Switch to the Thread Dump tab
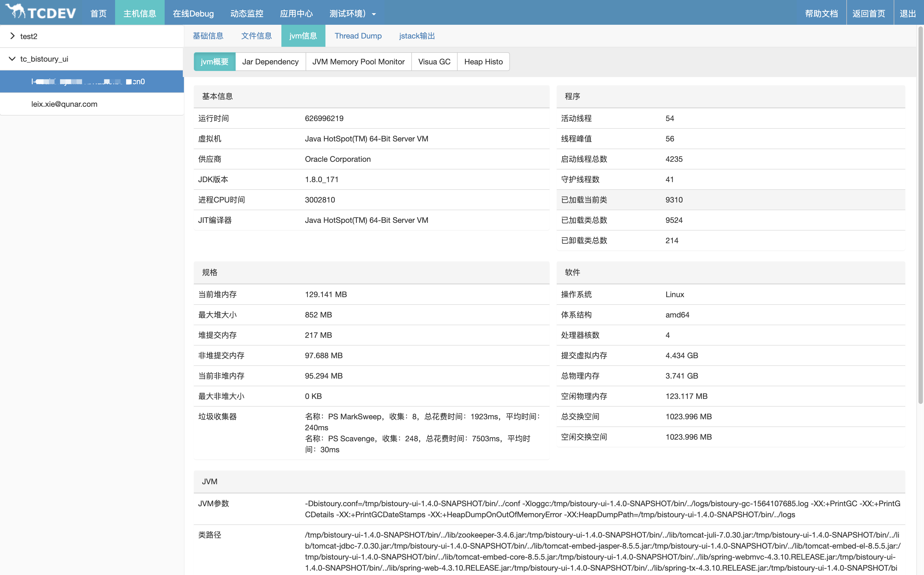The width and height of the screenshot is (924, 575). (x=358, y=36)
